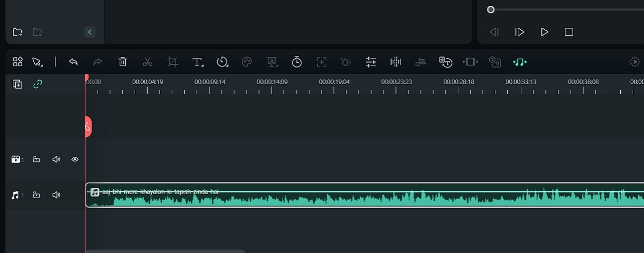Image resolution: width=644 pixels, height=253 pixels.
Task: Open the color palette tool
Action: [247, 62]
